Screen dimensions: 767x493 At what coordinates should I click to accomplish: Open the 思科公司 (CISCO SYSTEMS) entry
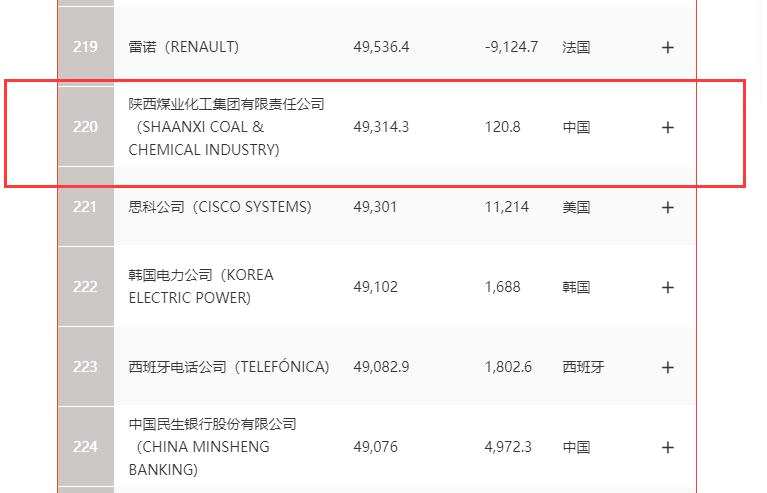[x=220, y=207]
